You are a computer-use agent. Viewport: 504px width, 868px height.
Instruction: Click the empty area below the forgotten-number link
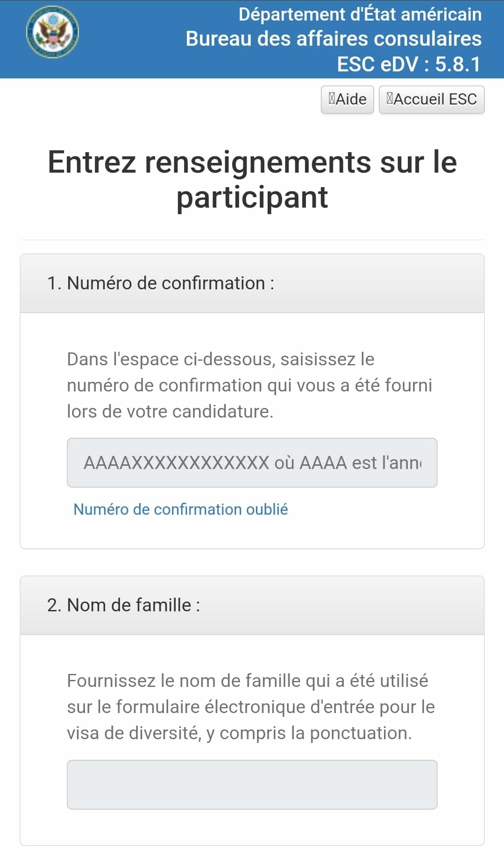(252, 533)
